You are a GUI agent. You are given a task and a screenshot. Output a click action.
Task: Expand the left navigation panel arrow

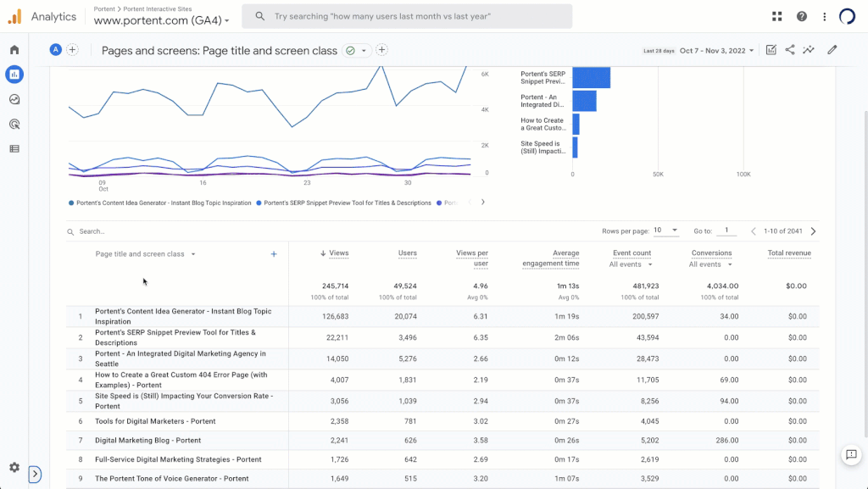pos(35,474)
